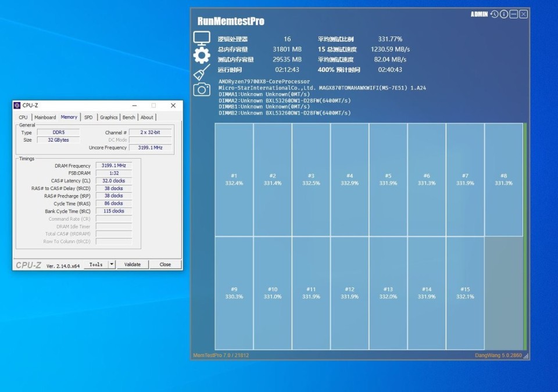Click the broom cleanup icon
558x392 pixels.
(201, 72)
